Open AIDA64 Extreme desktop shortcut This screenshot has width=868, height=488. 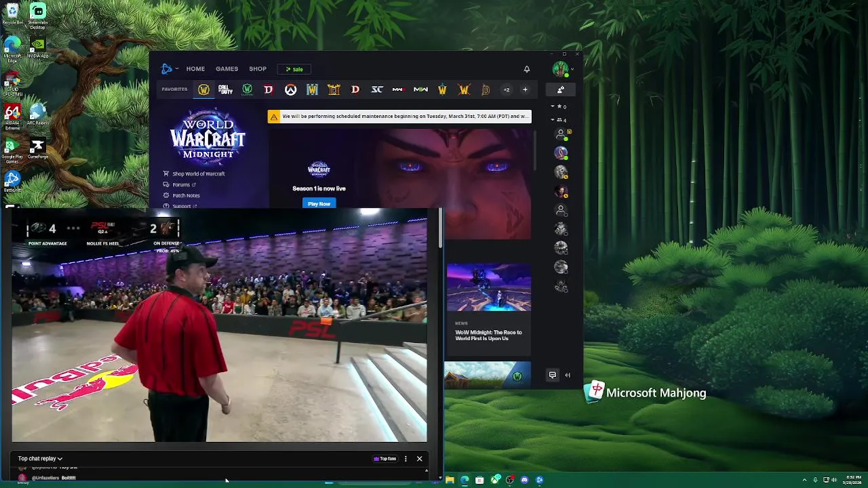[x=12, y=117]
